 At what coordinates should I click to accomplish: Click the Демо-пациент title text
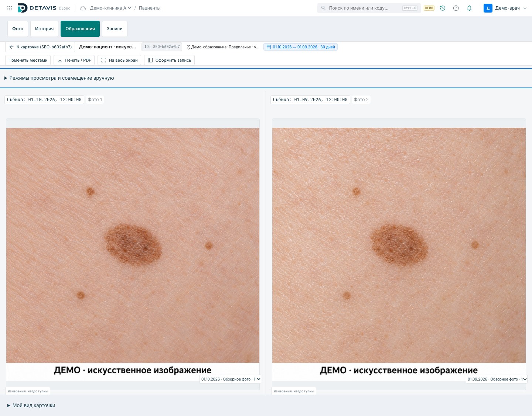pyautogui.click(x=108, y=47)
